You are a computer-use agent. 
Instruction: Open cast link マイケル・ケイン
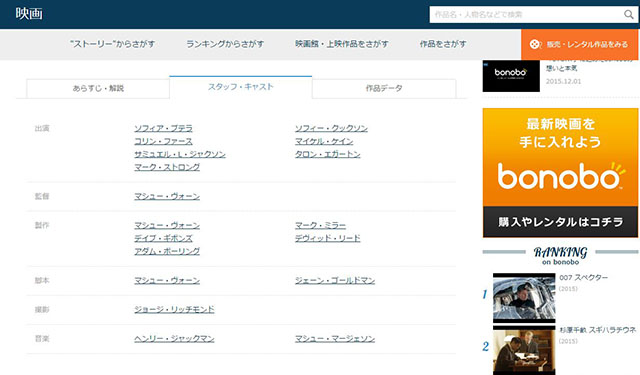pyautogui.click(x=324, y=141)
